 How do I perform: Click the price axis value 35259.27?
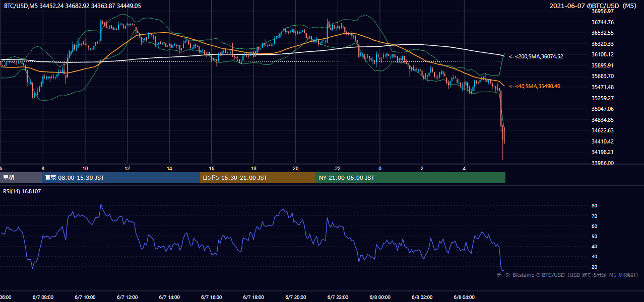[602, 98]
